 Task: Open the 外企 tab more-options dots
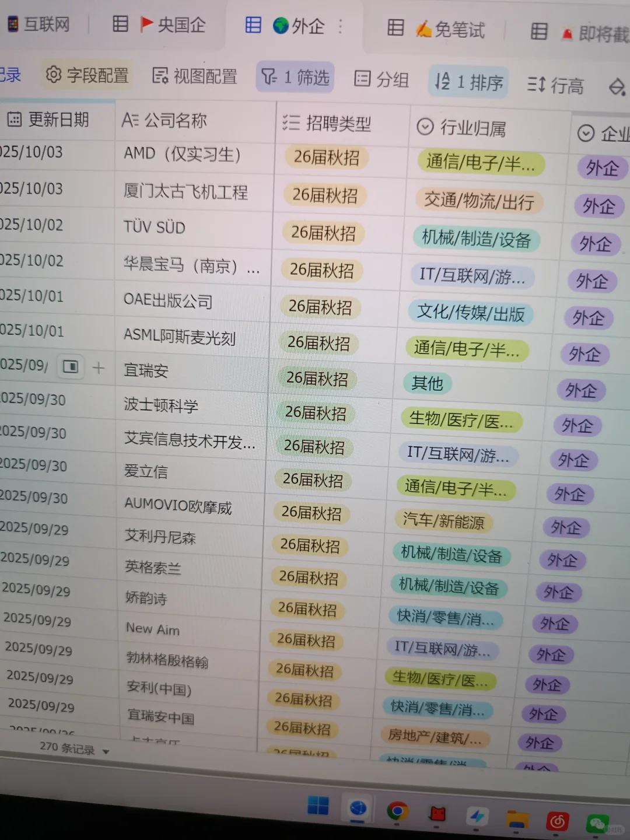click(341, 26)
